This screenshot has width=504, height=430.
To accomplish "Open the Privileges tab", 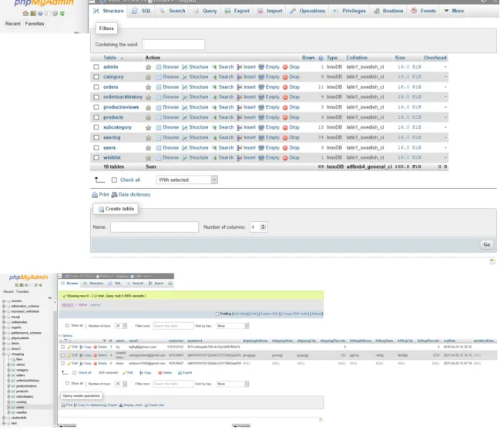I will [x=349, y=11].
